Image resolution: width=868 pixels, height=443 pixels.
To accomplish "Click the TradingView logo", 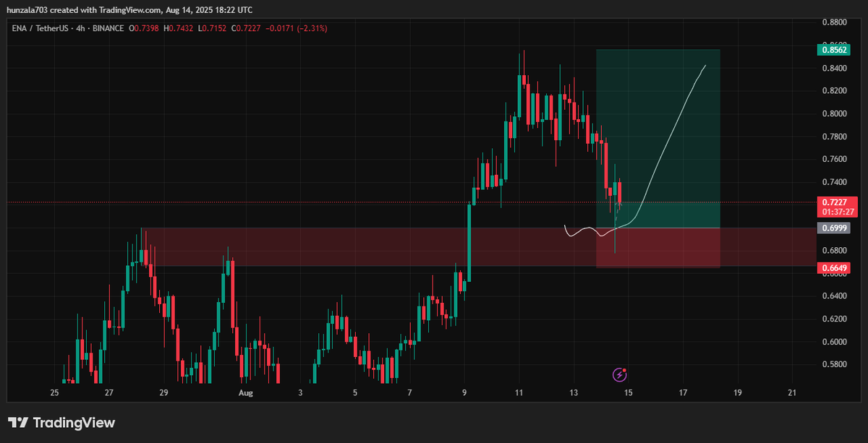I will pyautogui.click(x=61, y=423).
